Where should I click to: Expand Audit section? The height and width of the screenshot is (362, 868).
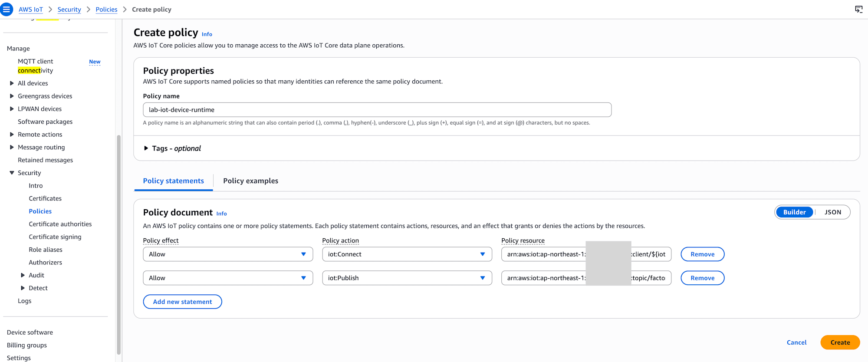coord(23,276)
